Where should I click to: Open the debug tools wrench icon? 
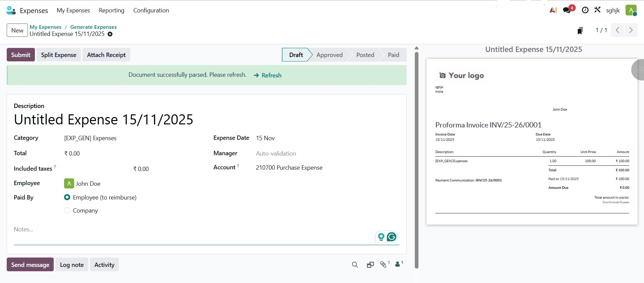[x=597, y=10]
